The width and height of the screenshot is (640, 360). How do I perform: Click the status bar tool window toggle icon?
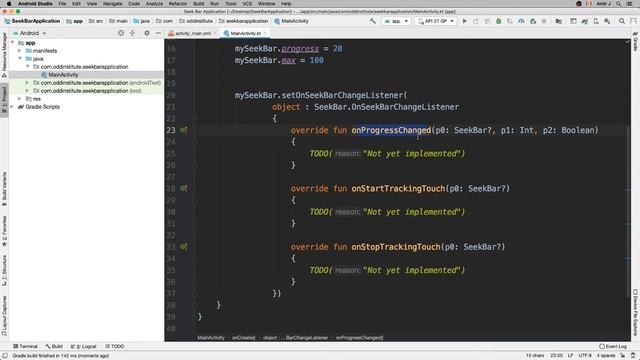(x=4, y=356)
